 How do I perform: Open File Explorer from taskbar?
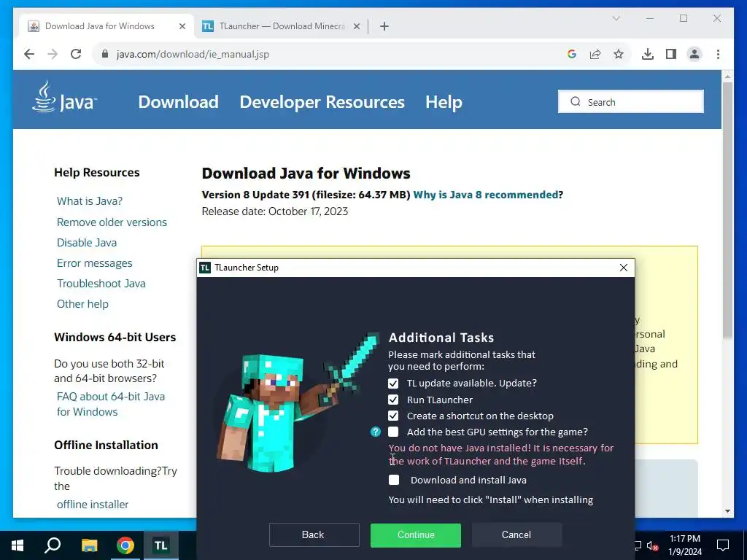pos(89,545)
